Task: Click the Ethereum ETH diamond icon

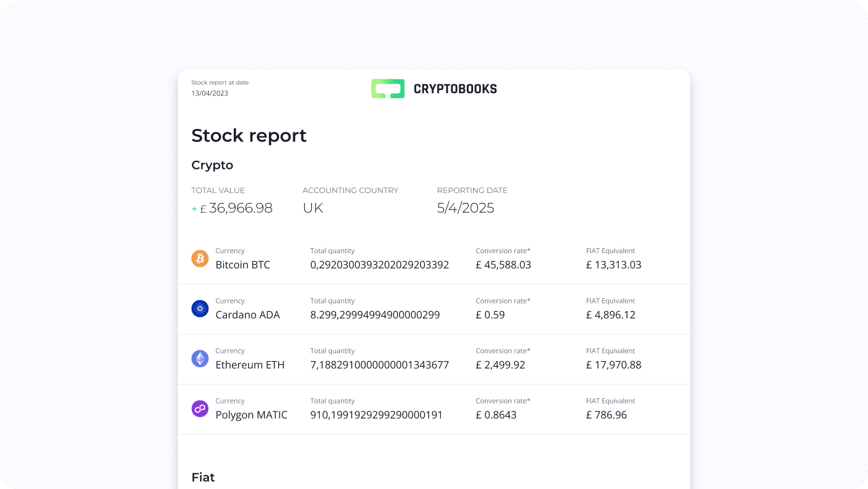Action: [200, 359]
